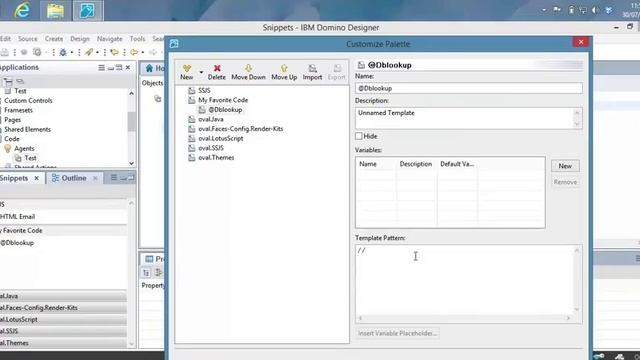
Task: Select oval.Java category in tree
Action: [x=211, y=119]
